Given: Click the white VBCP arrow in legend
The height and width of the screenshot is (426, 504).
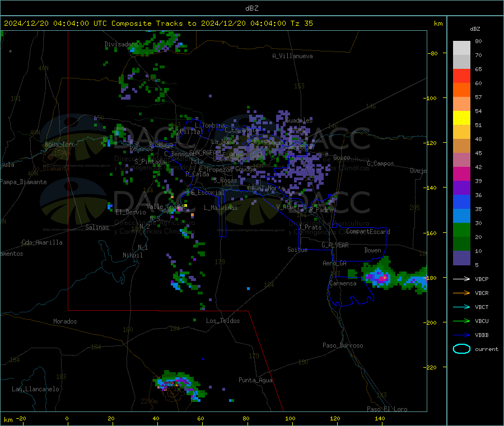Looking at the screenshot, I should tap(461, 279).
